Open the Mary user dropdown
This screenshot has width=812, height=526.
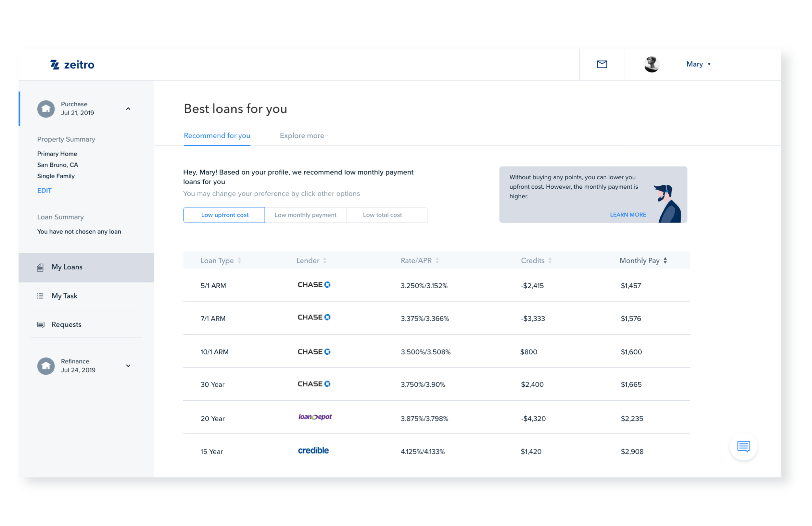pos(698,64)
